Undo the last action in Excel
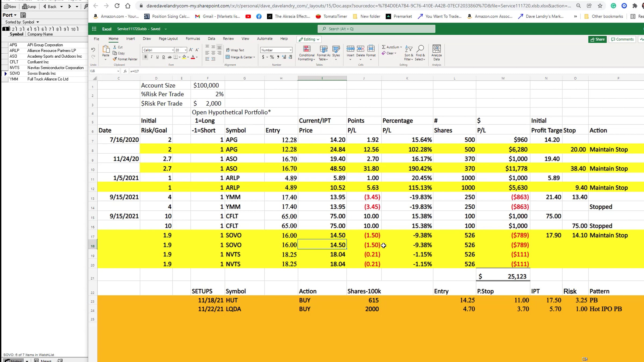 [x=93, y=50]
